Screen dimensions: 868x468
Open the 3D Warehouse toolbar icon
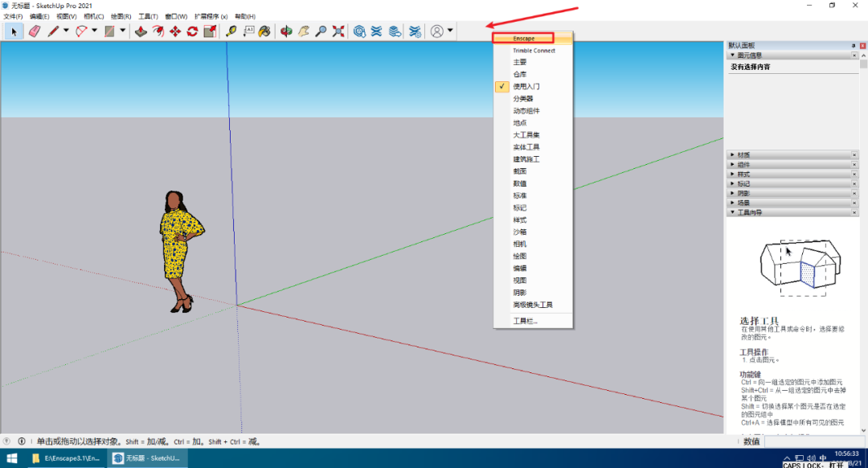pyautogui.click(x=359, y=31)
